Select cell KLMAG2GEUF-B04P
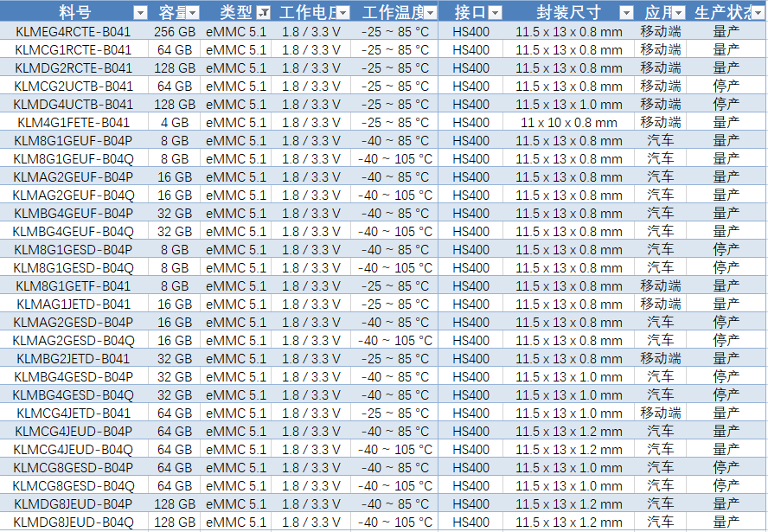This screenshot has height=532, width=768. click(74, 176)
